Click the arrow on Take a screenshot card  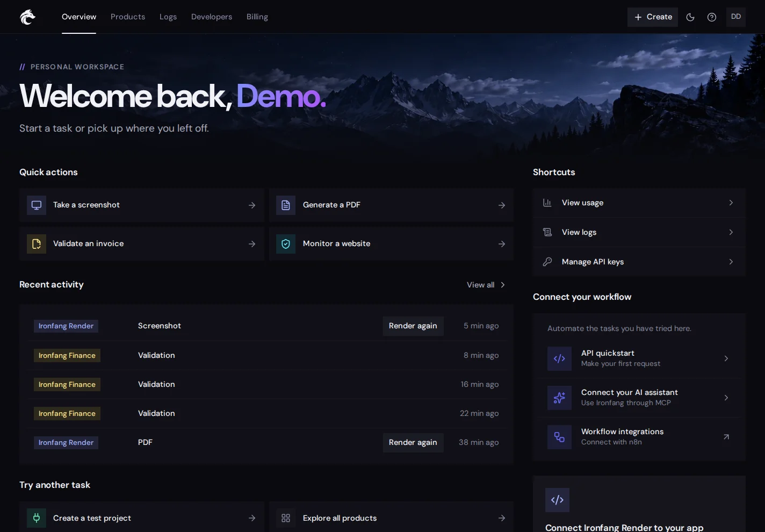pos(252,205)
